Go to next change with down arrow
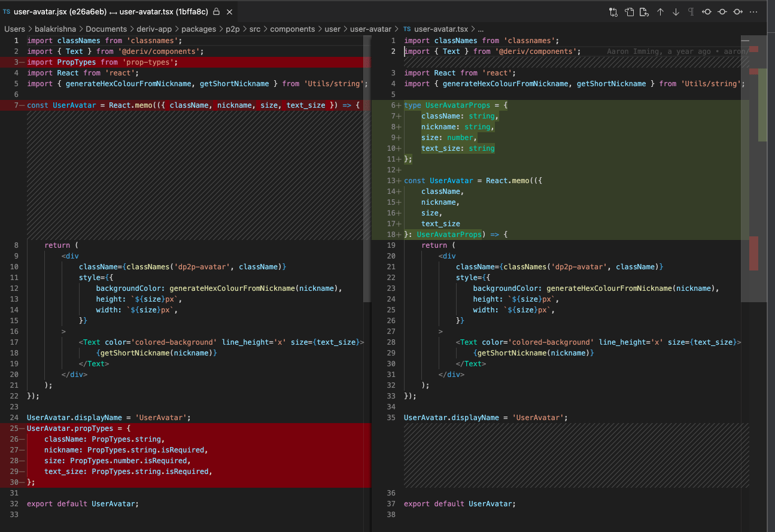The width and height of the screenshot is (775, 532). click(676, 12)
